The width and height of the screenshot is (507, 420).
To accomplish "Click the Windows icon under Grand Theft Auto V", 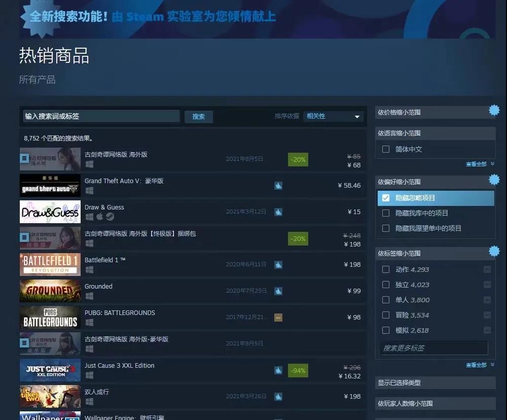I will pos(89,191).
